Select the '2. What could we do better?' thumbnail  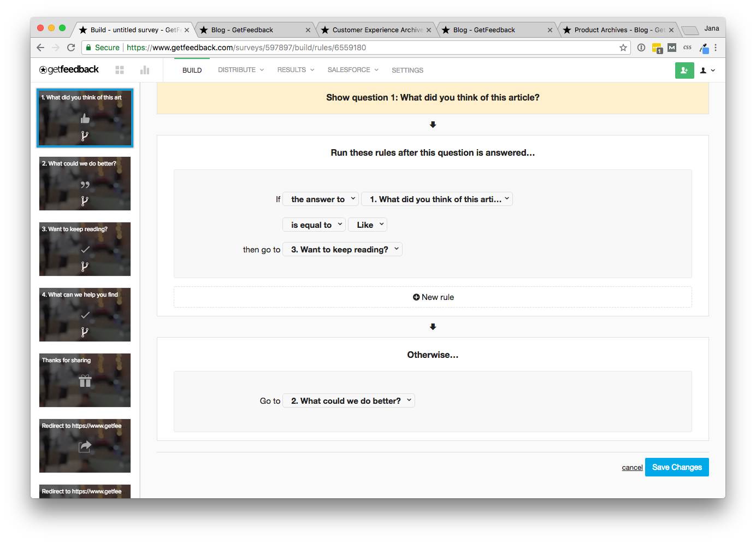tap(85, 184)
